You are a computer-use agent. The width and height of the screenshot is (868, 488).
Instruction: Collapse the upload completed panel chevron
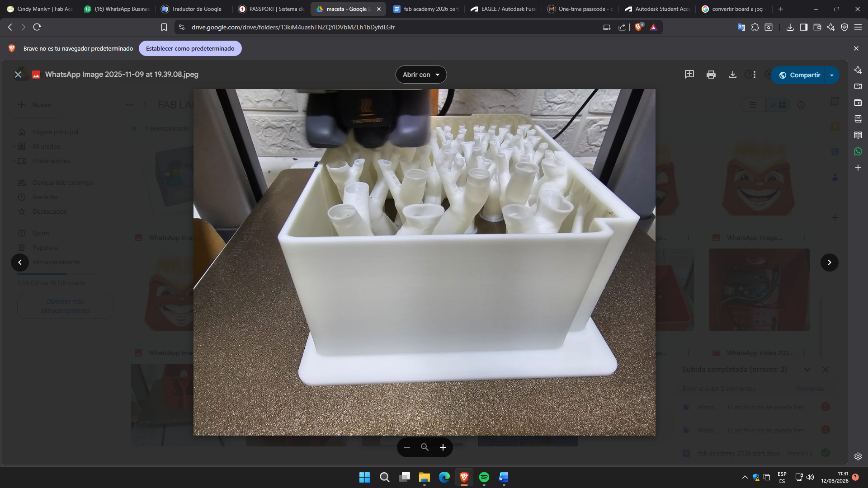pos(807,370)
